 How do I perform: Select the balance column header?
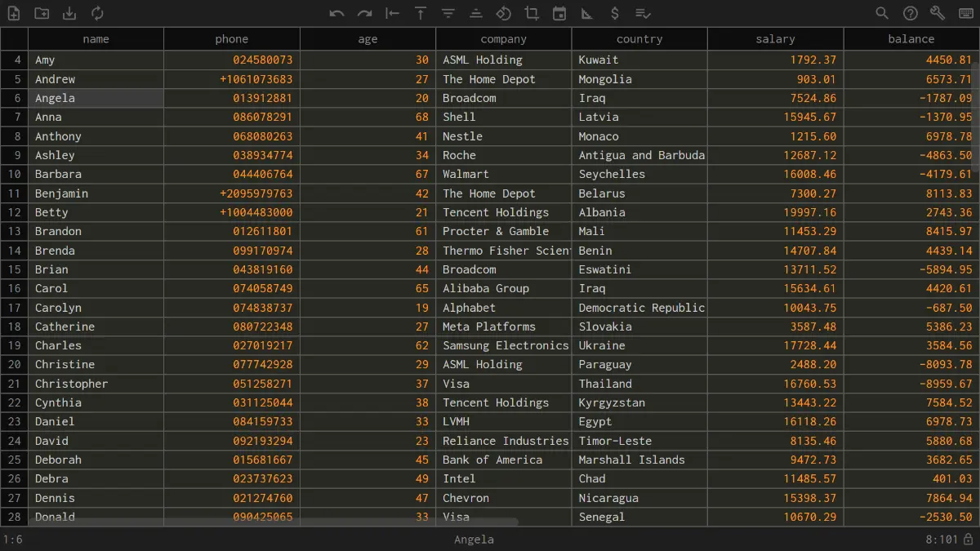(x=911, y=39)
